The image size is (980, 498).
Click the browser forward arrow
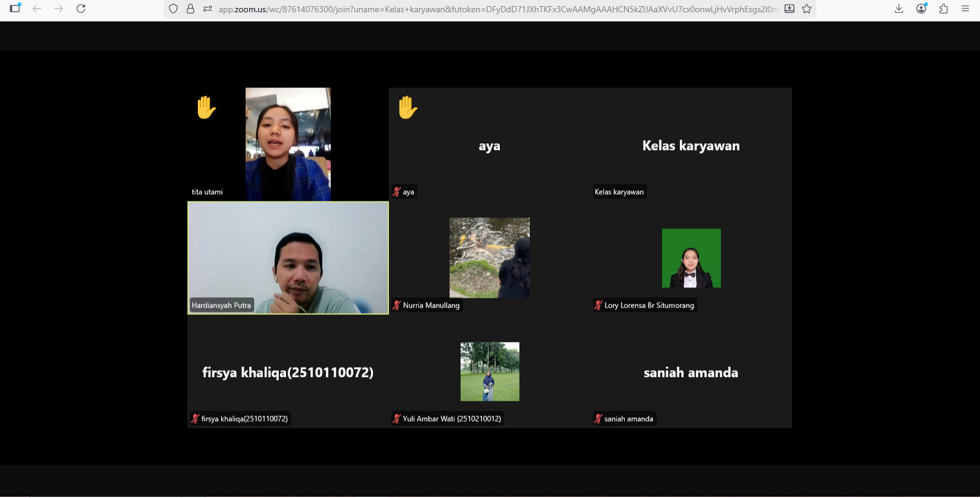(x=59, y=9)
